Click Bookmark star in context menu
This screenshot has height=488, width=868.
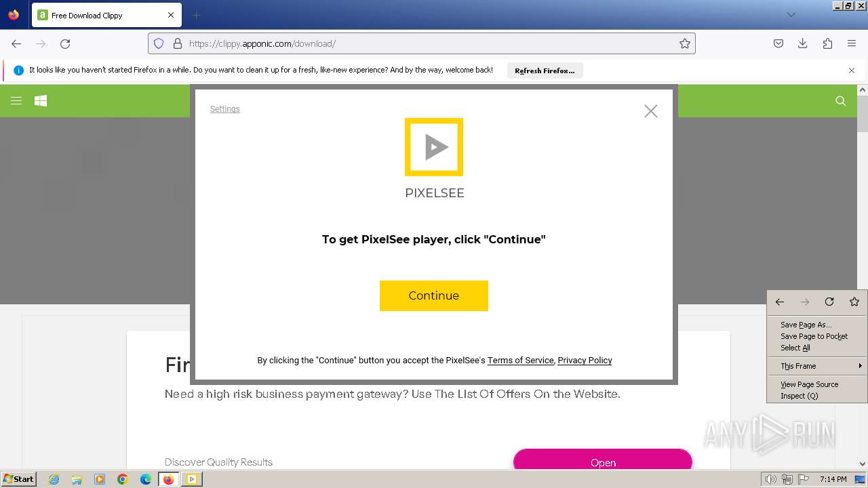[854, 302]
